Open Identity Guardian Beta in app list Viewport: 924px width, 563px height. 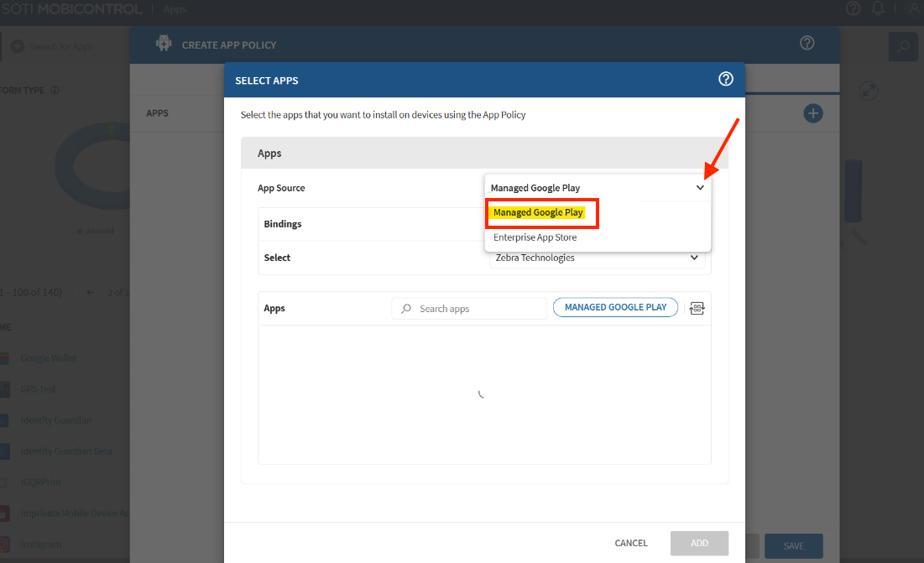tap(66, 451)
